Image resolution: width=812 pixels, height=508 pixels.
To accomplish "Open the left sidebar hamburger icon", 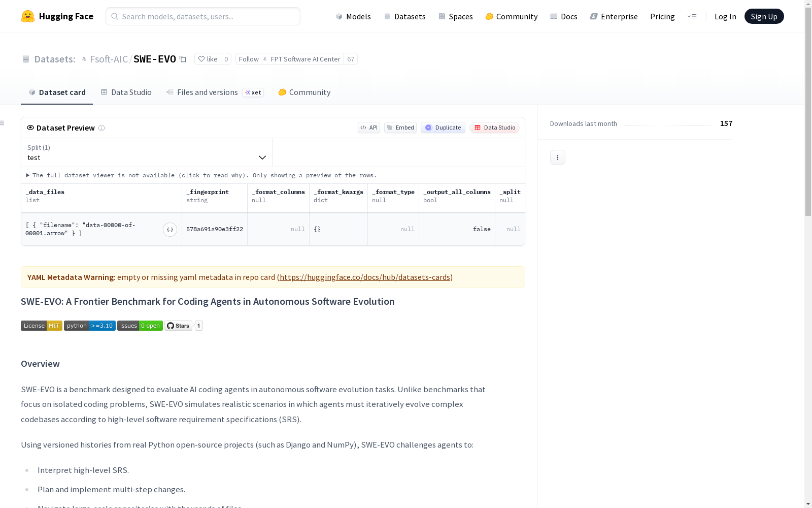I will [x=3, y=123].
